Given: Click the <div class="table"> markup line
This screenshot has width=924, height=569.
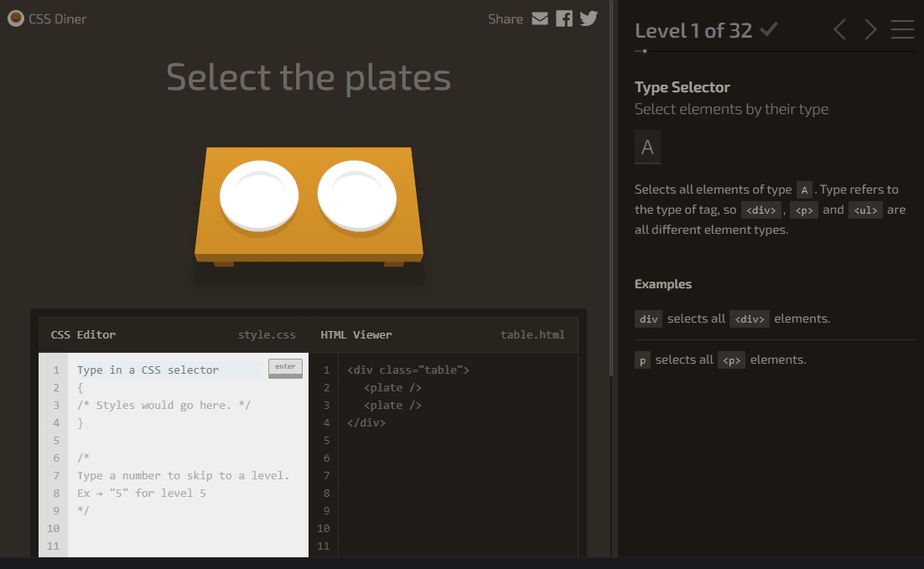Looking at the screenshot, I should [x=408, y=370].
